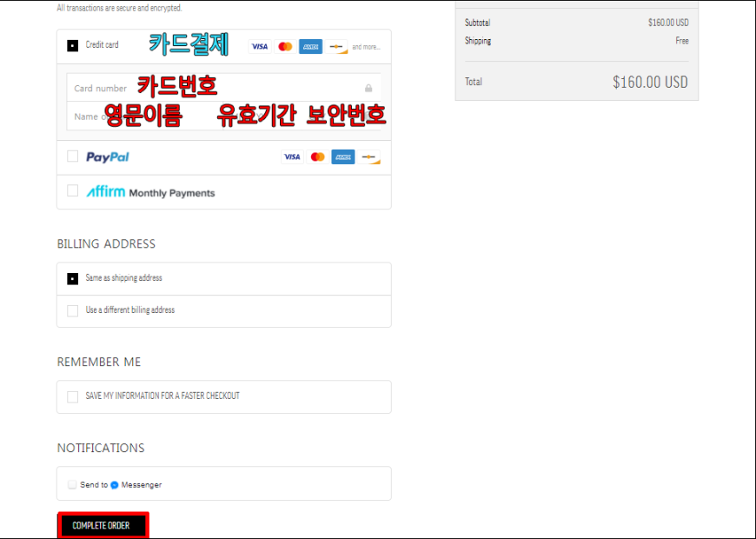Click the Mastercard icon in Credit card row
Image resolution: width=756 pixels, height=539 pixels.
coord(285,47)
